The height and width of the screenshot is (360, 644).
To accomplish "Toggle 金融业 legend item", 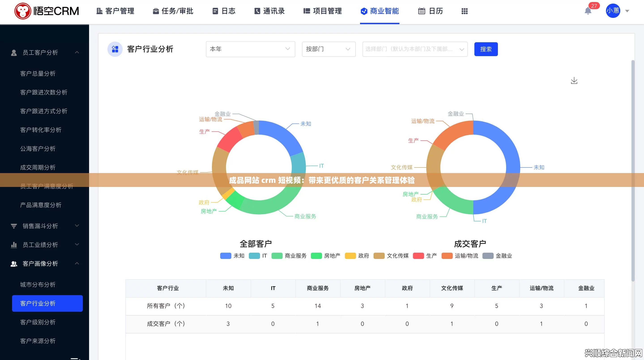I will (x=497, y=256).
